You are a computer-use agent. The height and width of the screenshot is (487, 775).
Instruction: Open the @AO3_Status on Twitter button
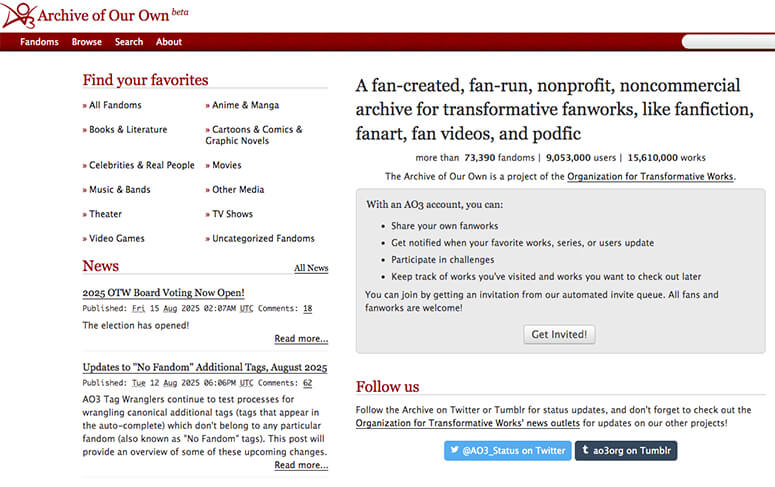[508, 450]
